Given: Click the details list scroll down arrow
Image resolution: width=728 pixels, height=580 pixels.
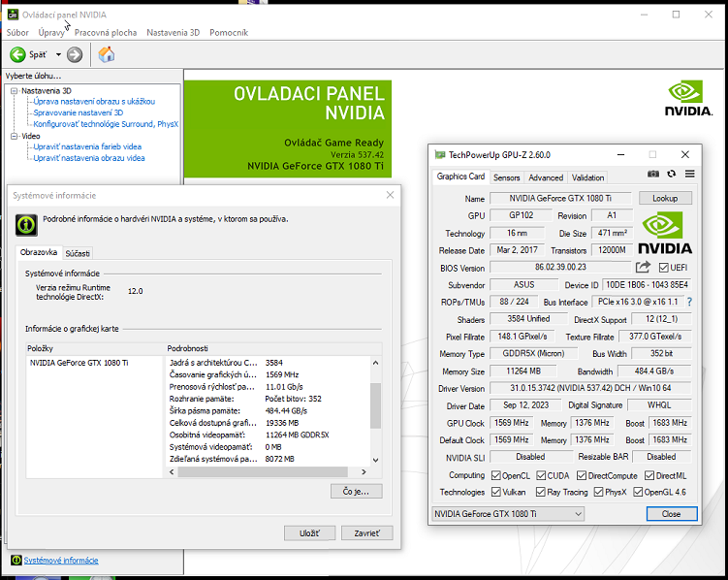Looking at the screenshot, I should 375,460.
